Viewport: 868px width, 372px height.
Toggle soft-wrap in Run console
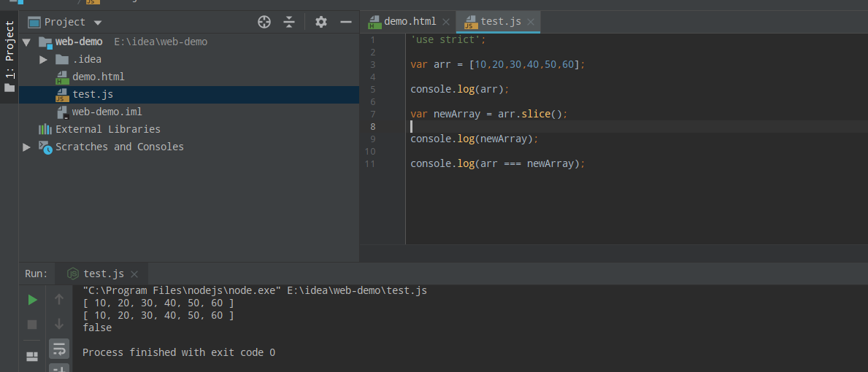pos(59,349)
